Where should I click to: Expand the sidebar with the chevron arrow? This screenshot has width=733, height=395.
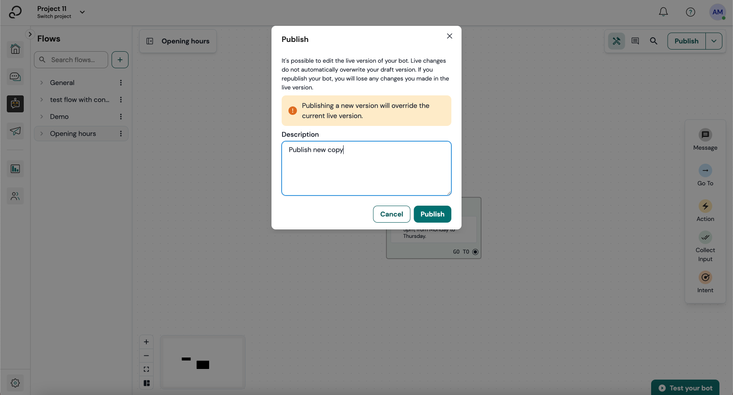29,34
